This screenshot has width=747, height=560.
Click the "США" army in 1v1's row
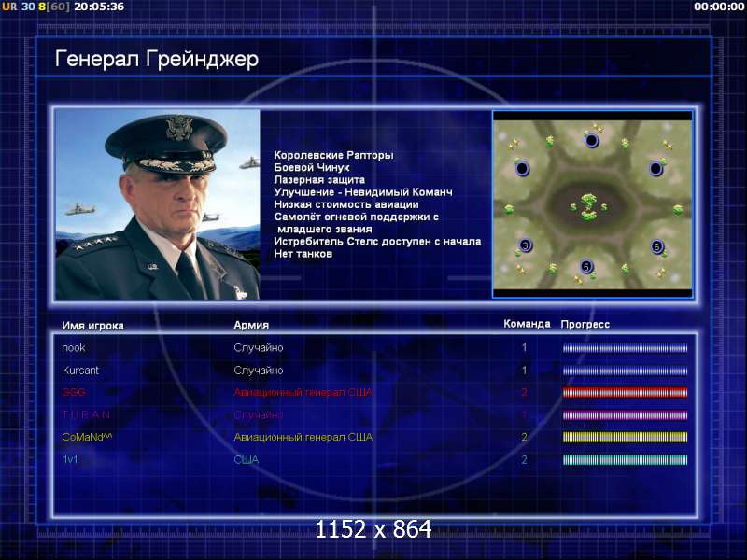point(247,459)
